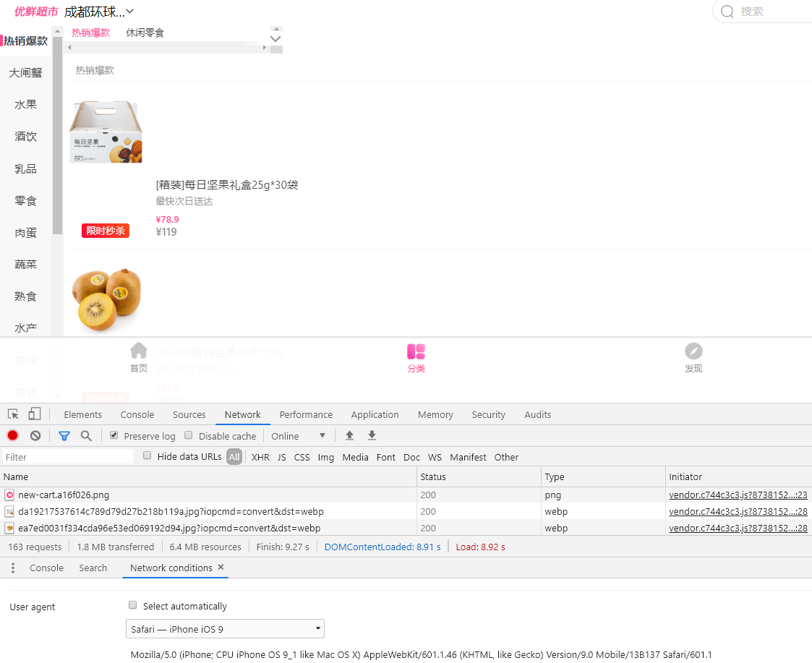812x663 pixels.
Task: Open the nut gift box product thumbnail
Action: [106, 132]
